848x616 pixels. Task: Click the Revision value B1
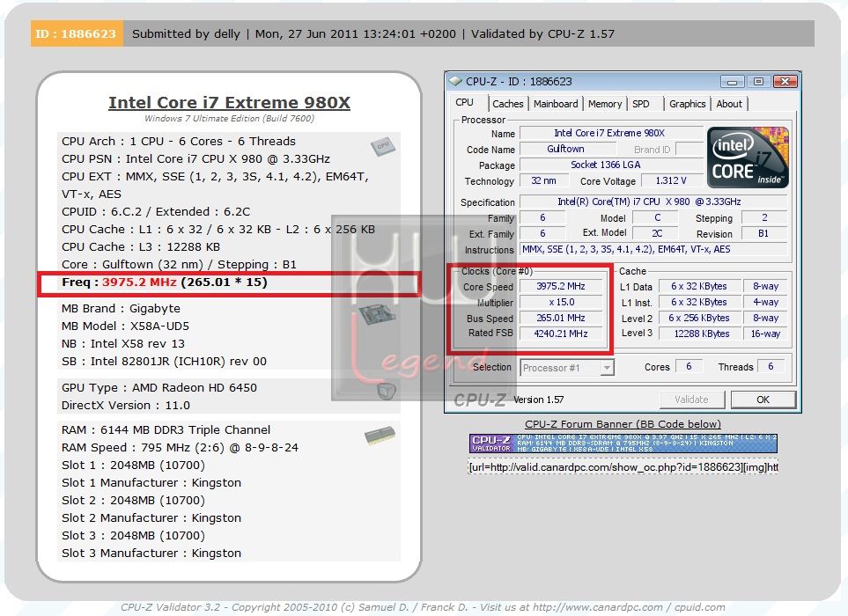pos(763,233)
